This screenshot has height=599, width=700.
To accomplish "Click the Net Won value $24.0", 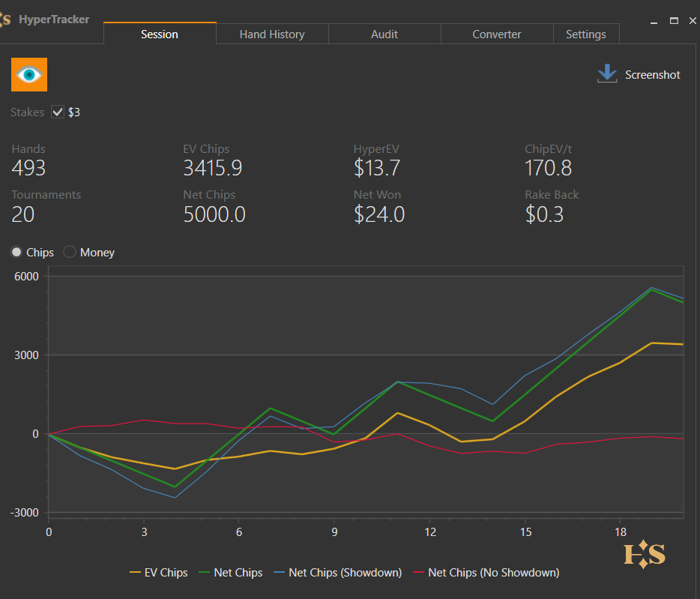I will [379, 214].
